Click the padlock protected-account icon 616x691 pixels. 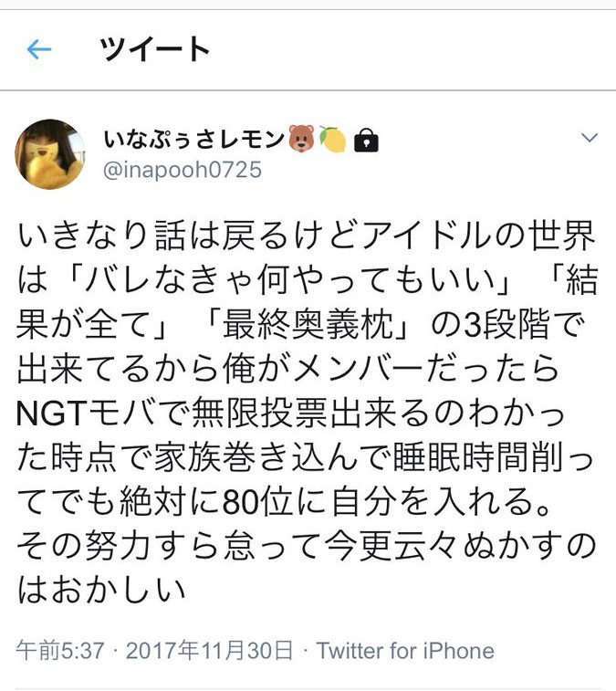(367, 141)
